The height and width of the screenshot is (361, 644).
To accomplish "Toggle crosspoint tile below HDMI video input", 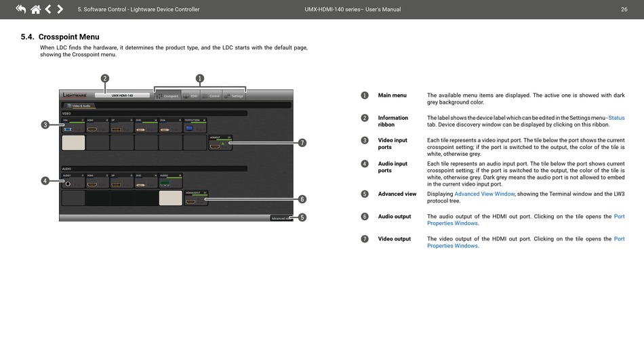I will 98,143.
